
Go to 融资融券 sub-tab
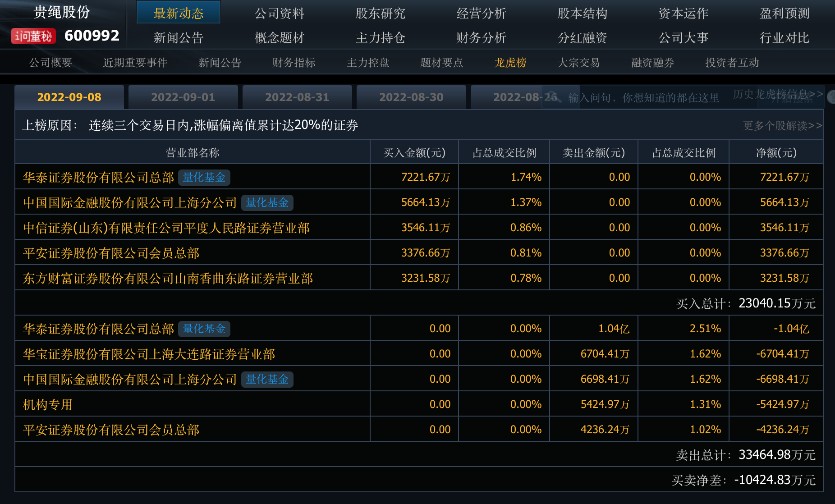(x=653, y=62)
